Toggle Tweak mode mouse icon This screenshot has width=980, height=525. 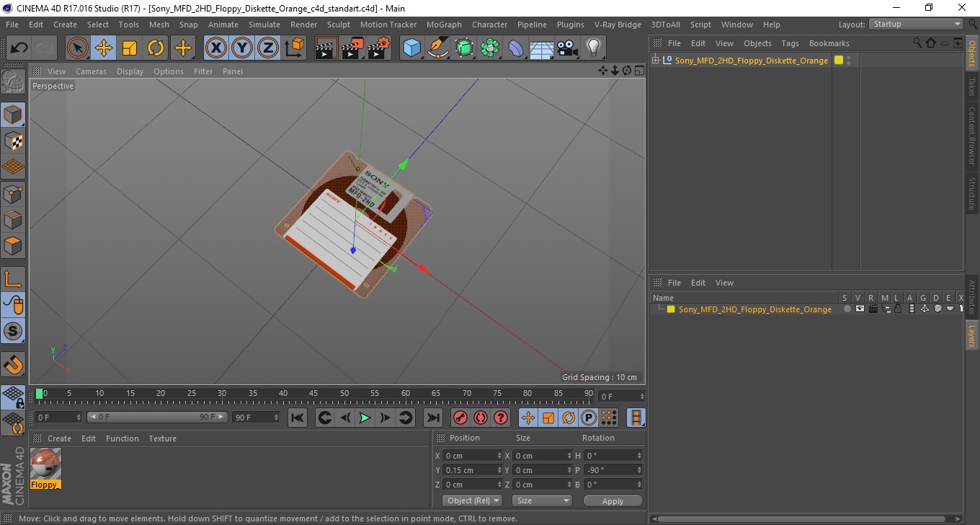click(x=13, y=305)
